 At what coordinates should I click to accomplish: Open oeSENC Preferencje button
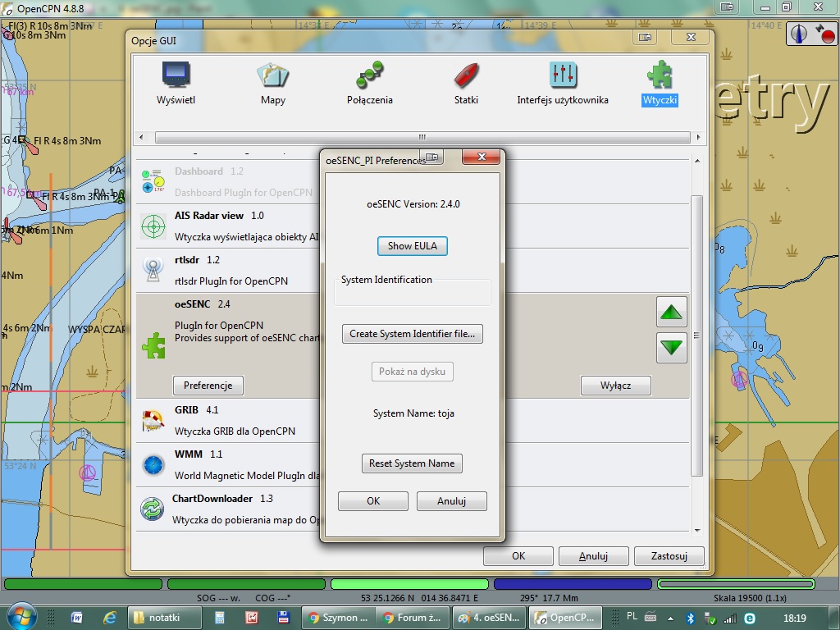pyautogui.click(x=208, y=386)
